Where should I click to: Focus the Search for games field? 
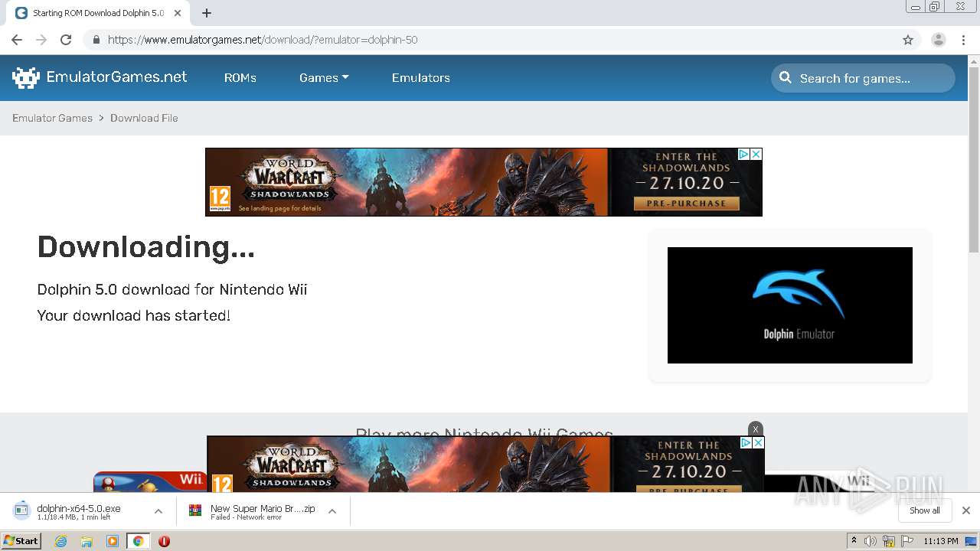863,77
